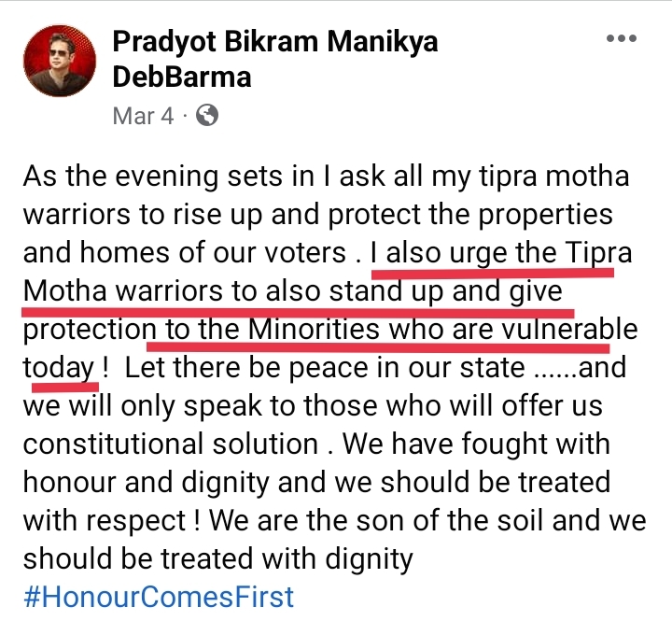Open the #HonourComesFirst hashtag
The width and height of the screenshot is (672, 621).
click(x=159, y=597)
